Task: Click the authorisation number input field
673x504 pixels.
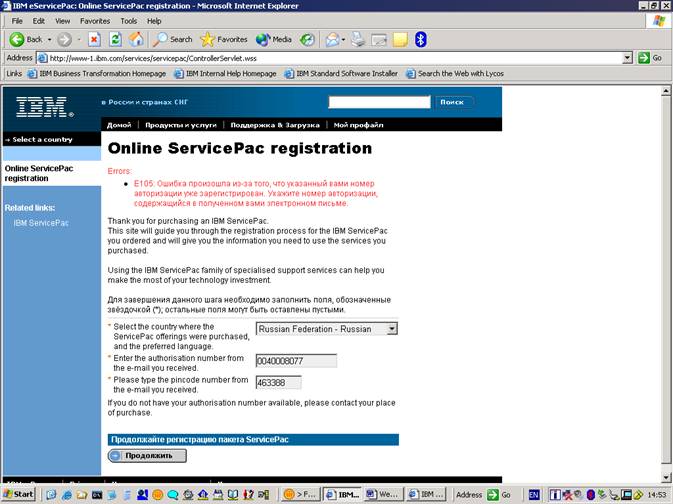Action: click(296, 361)
